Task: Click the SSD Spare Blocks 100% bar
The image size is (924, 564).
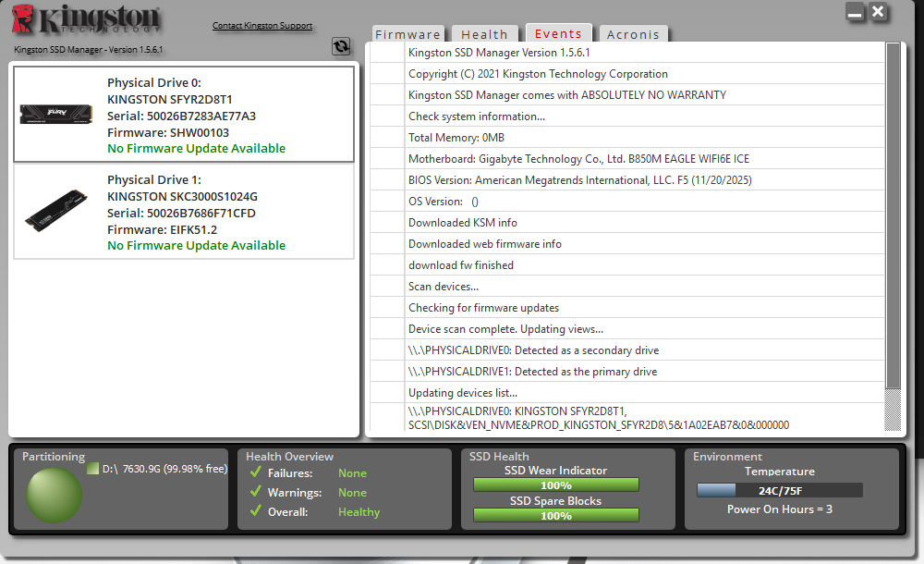Action: 555,516
